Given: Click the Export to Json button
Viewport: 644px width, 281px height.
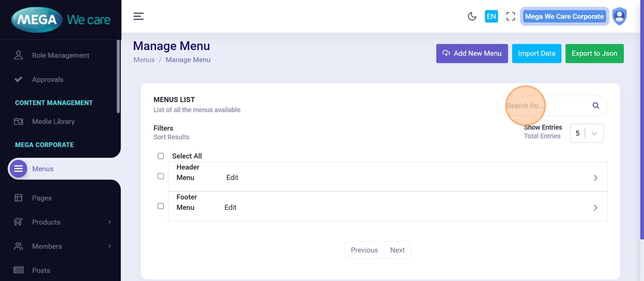Looking at the screenshot, I should coord(594,53).
